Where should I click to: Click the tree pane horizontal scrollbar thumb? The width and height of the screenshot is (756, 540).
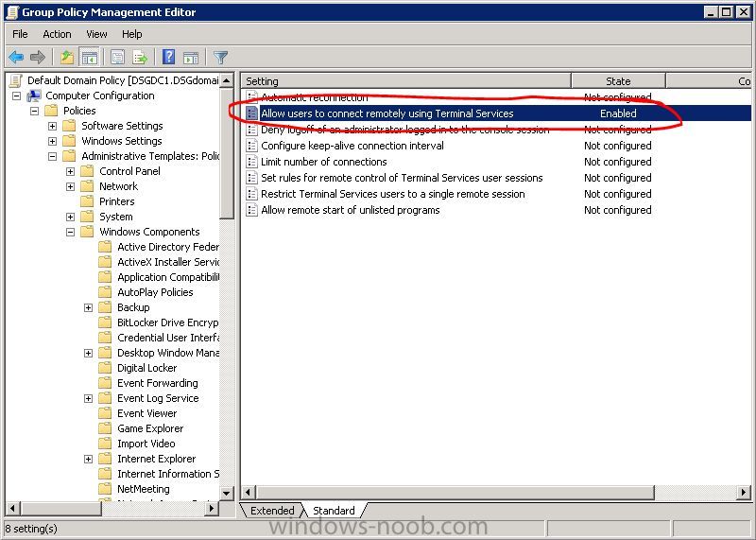61,508
